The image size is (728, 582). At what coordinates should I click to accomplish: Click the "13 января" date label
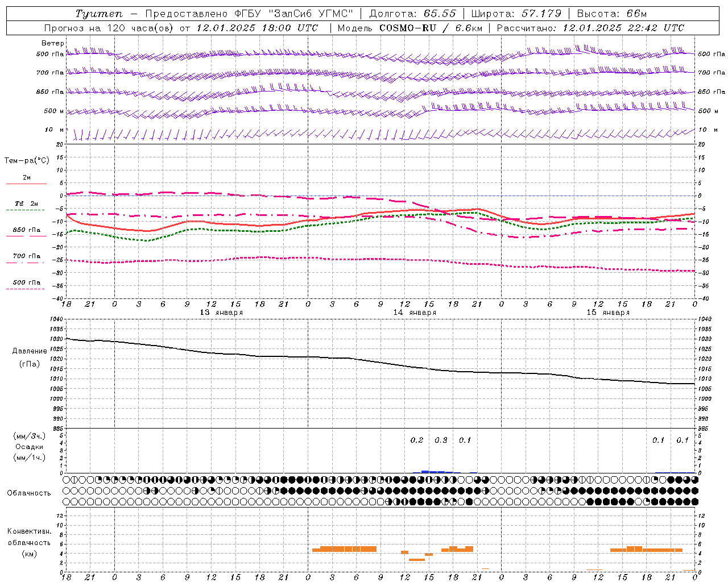pos(221,313)
